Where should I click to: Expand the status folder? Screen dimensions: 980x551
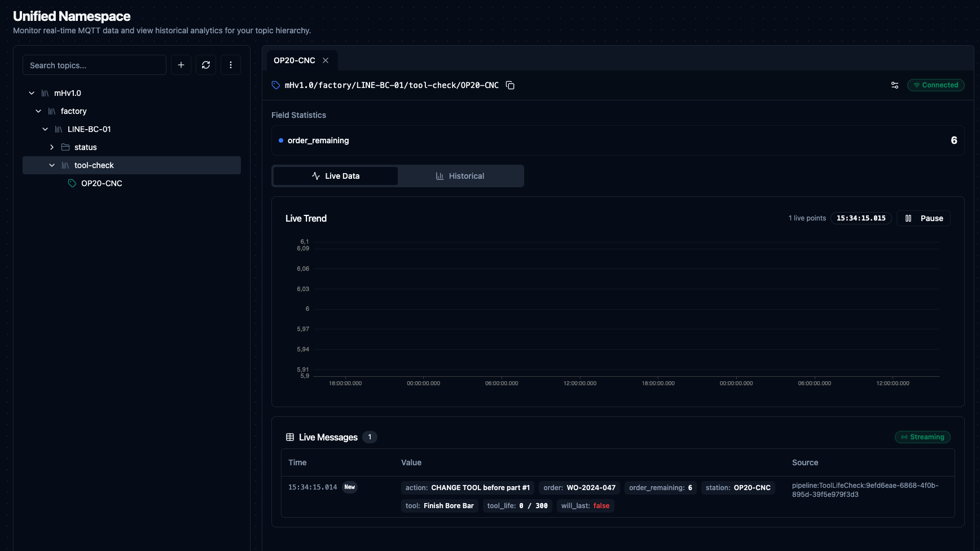coord(52,147)
